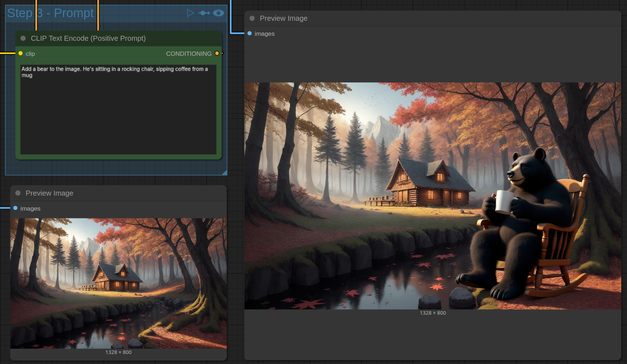Open the small cabin preview thumbnail

click(x=118, y=283)
